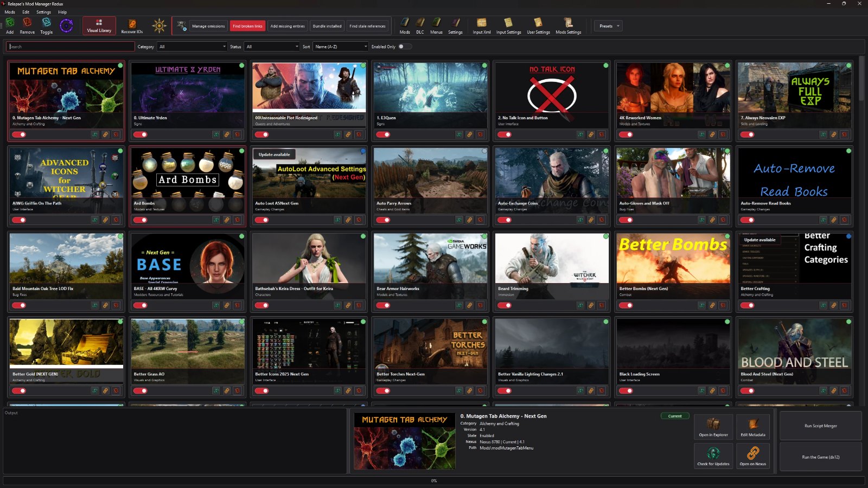The height and width of the screenshot is (488, 868).
Task: Turn off the Beard Trimming mod toggle
Action: (505, 305)
